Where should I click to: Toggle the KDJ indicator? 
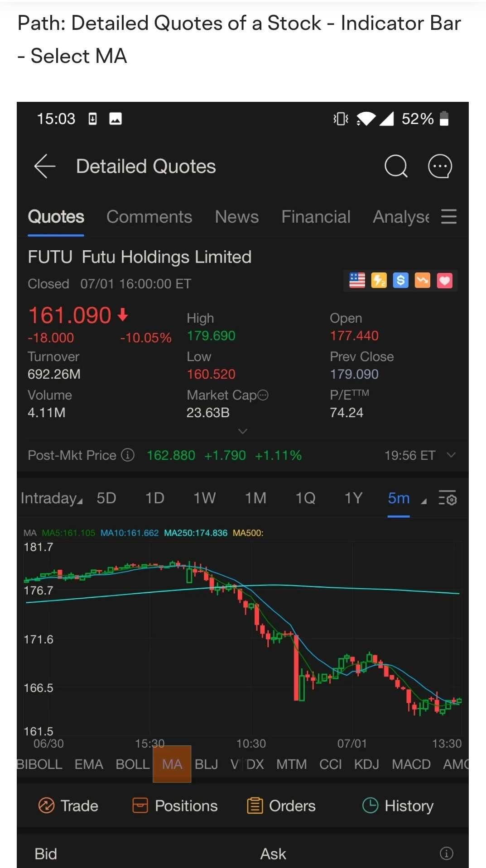click(x=367, y=764)
